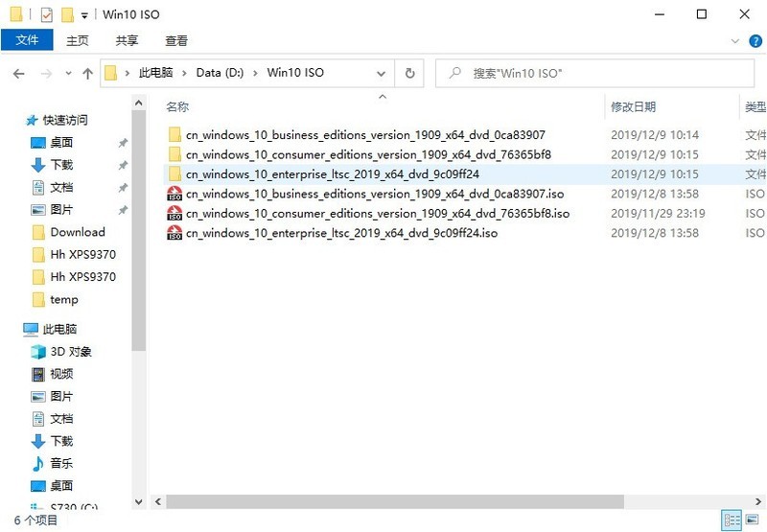Switch to the 共享 ribbon tab
The width and height of the screenshot is (767, 532).
[128, 40]
